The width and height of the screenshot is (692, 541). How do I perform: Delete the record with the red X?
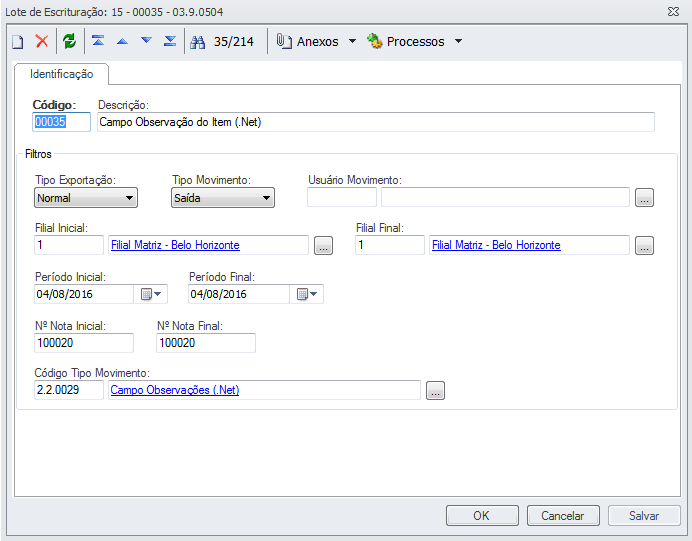[42, 42]
